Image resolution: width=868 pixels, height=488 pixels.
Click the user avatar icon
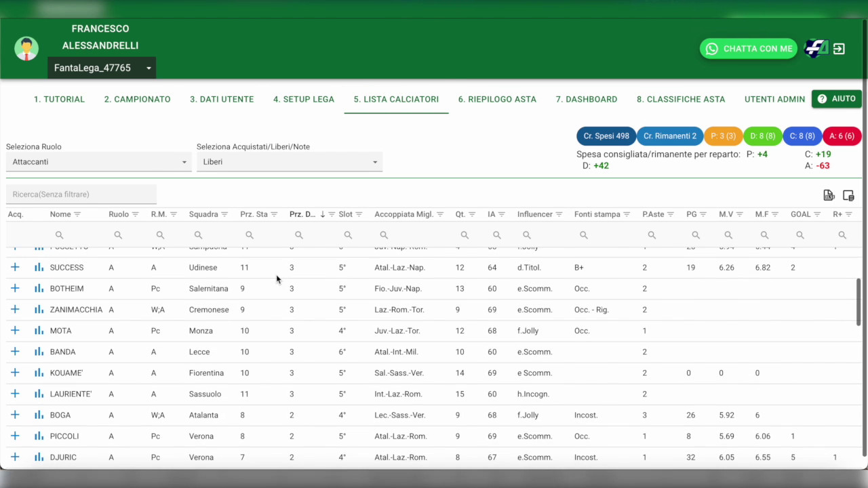tap(26, 49)
